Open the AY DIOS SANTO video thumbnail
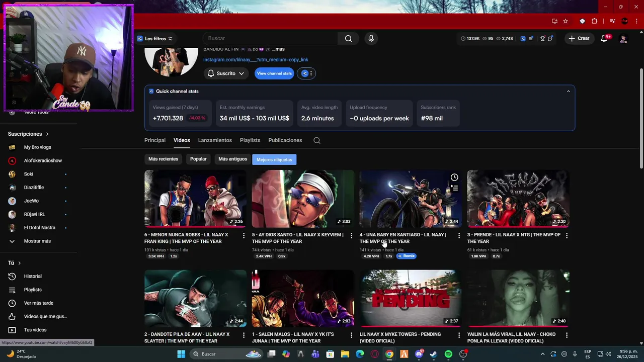The image size is (644, 362). pos(303,199)
